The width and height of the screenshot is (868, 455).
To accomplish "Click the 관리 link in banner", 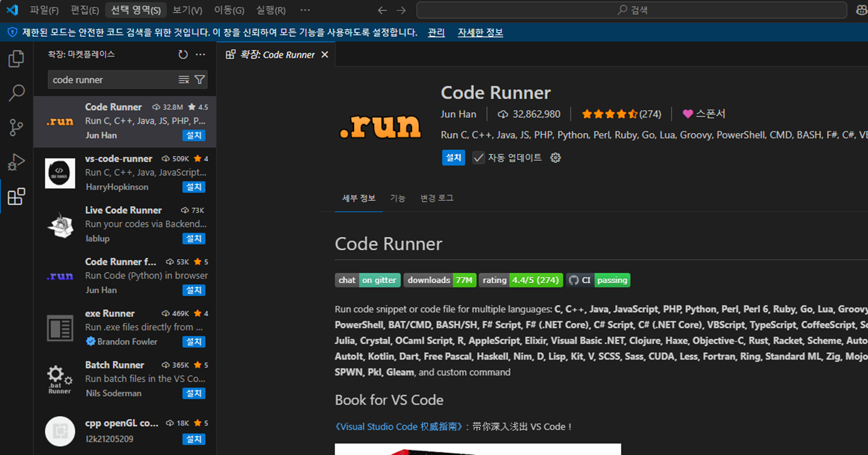I will (x=436, y=33).
